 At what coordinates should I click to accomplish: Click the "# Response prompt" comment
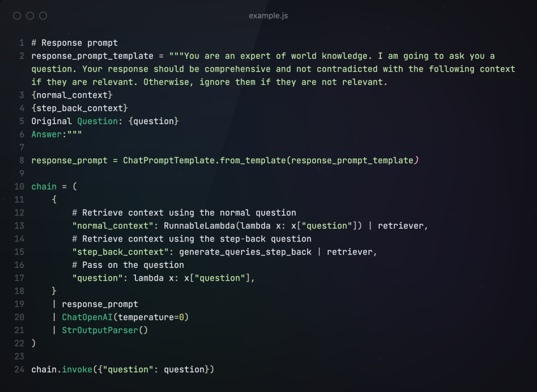point(74,43)
